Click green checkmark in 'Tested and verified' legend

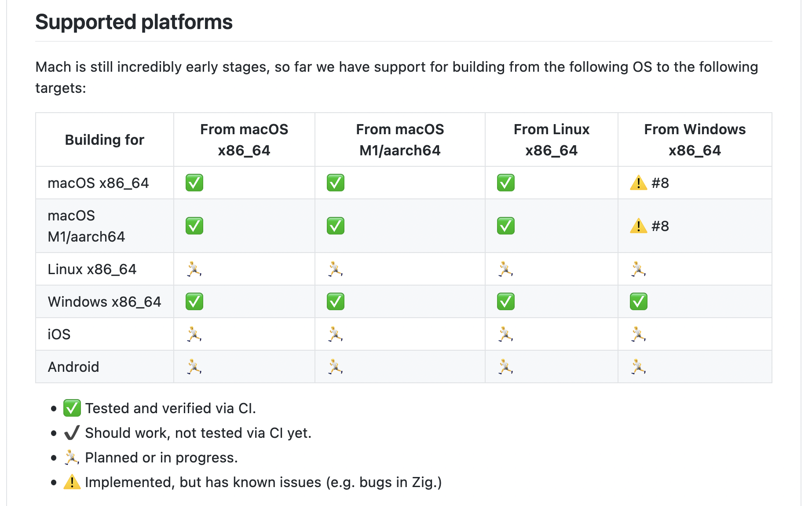(x=72, y=408)
